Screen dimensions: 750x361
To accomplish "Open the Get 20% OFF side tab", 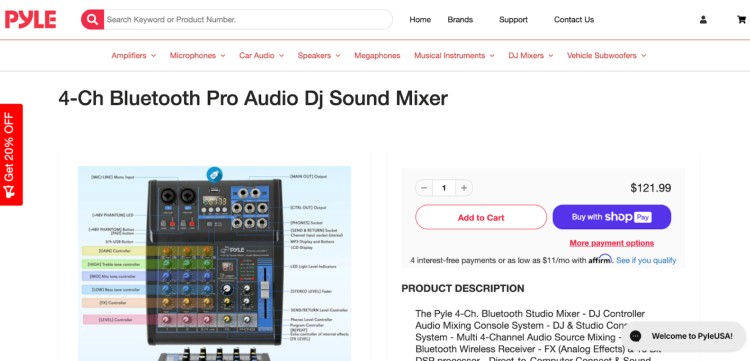I will pos(11,154).
